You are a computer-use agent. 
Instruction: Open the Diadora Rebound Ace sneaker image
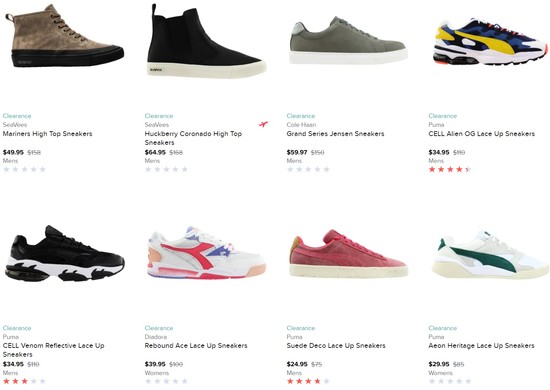[207, 252]
